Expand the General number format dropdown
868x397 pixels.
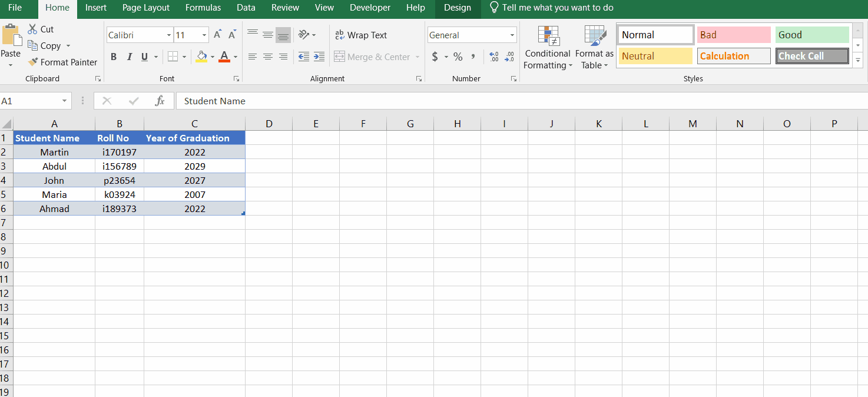512,35
